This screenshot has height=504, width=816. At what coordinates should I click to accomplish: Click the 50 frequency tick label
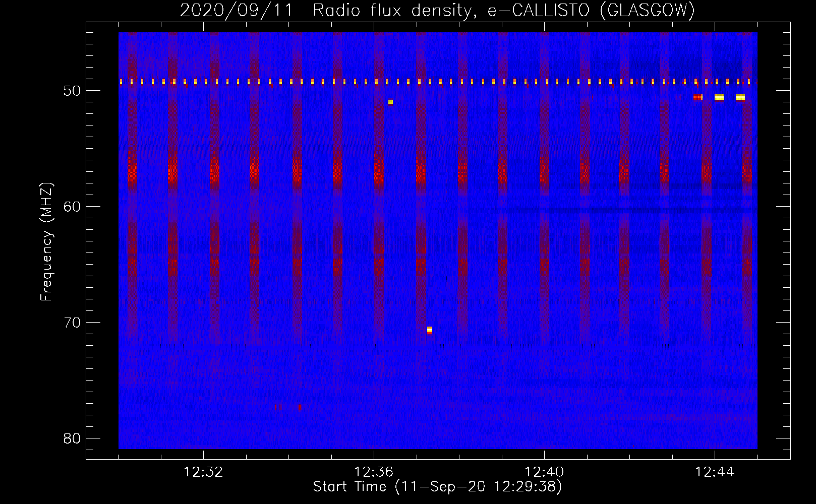point(73,91)
